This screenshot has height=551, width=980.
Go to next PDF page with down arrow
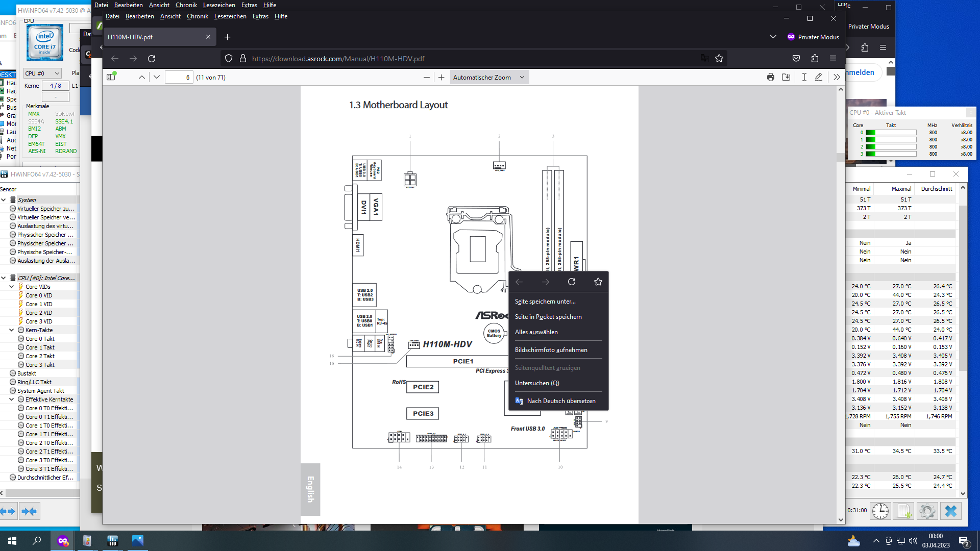tap(156, 77)
